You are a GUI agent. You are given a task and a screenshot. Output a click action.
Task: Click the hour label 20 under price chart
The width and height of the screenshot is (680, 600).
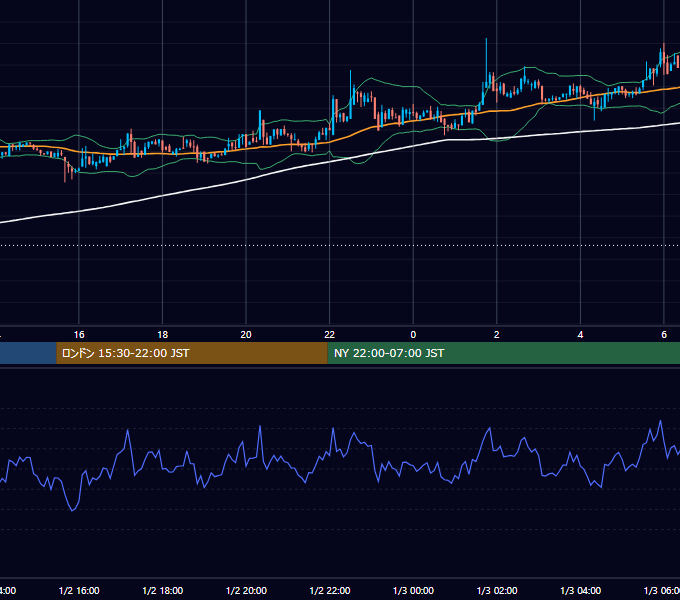pyautogui.click(x=246, y=335)
